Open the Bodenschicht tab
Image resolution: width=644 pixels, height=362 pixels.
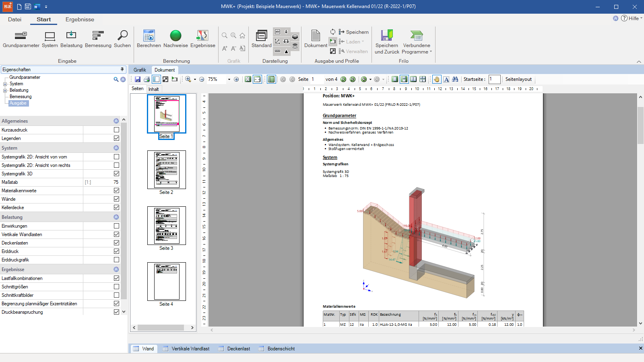[277, 349]
